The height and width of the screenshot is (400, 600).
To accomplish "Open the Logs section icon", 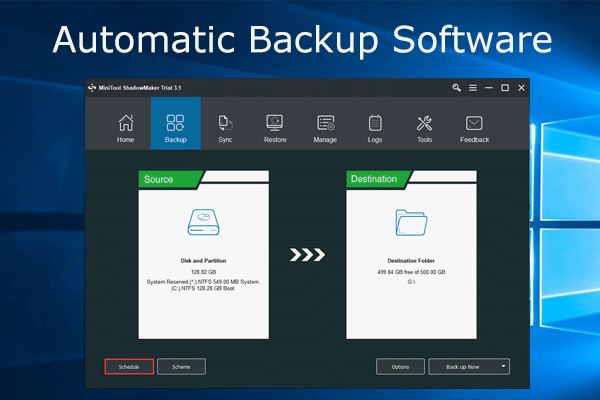I will coord(375,123).
